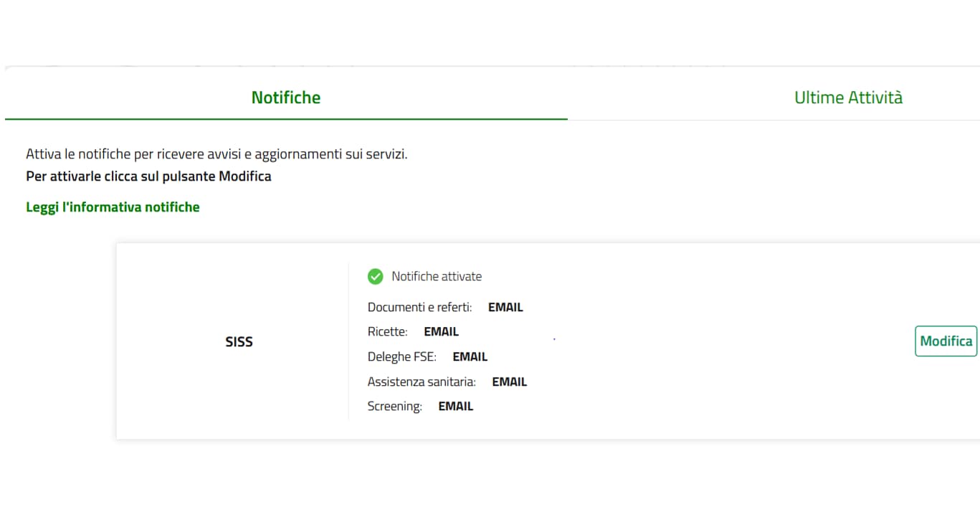Click the SISS service label
Screen dimensions: 980x512
pyautogui.click(x=239, y=342)
